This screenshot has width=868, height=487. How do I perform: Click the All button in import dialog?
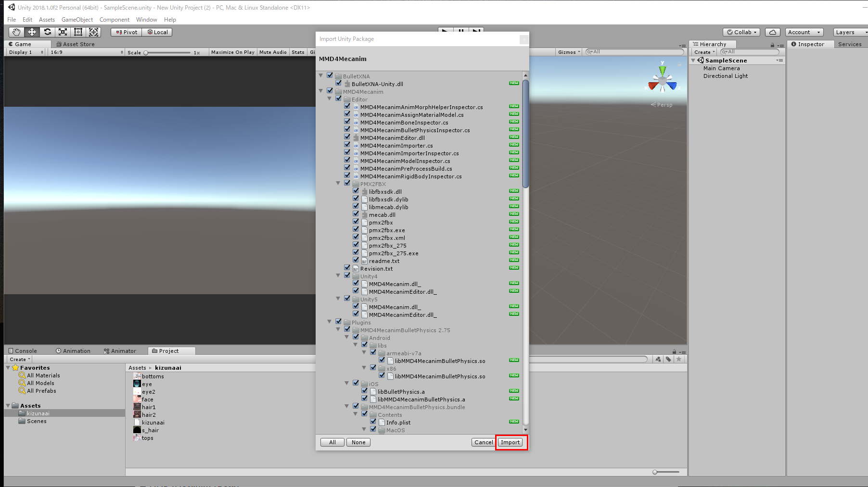click(x=332, y=442)
